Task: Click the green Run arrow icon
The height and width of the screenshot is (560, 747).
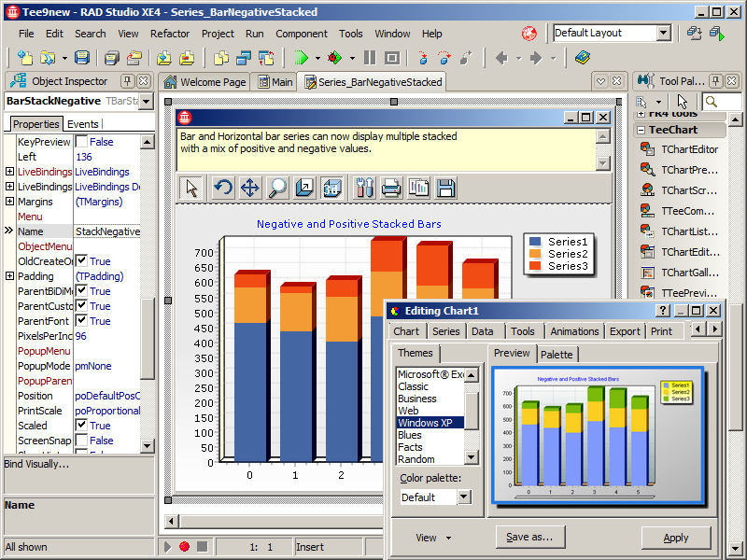Action: pyautogui.click(x=301, y=58)
